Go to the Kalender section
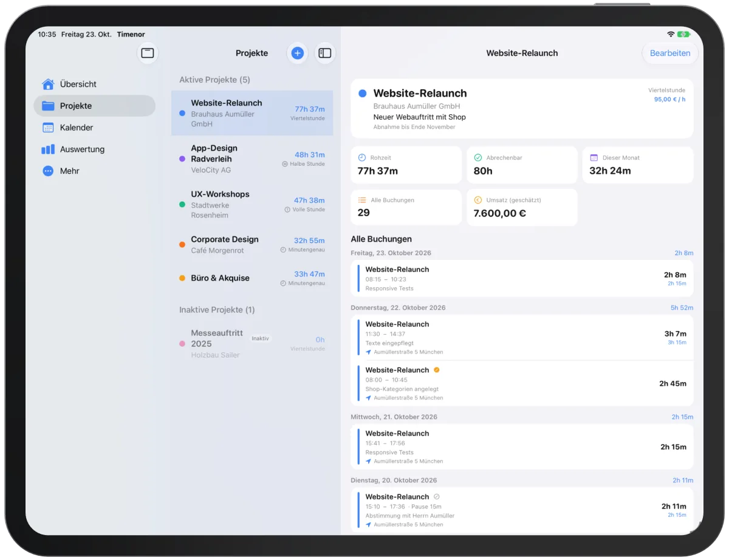This screenshot has height=560, width=729. click(x=95, y=128)
